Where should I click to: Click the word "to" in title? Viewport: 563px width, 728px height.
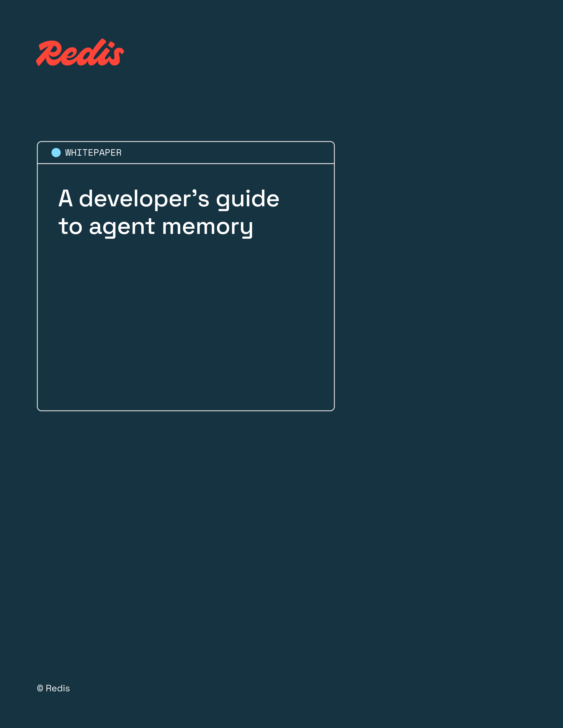click(70, 226)
